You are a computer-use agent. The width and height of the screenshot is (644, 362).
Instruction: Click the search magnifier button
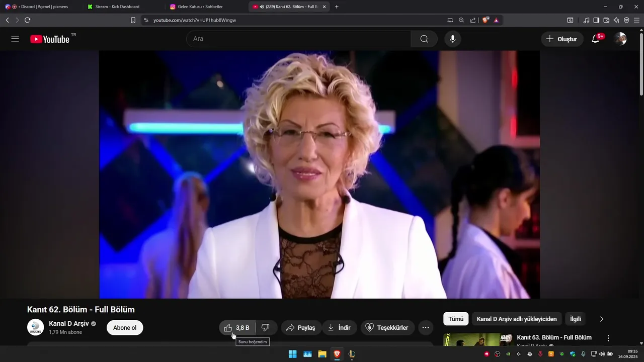tap(424, 39)
